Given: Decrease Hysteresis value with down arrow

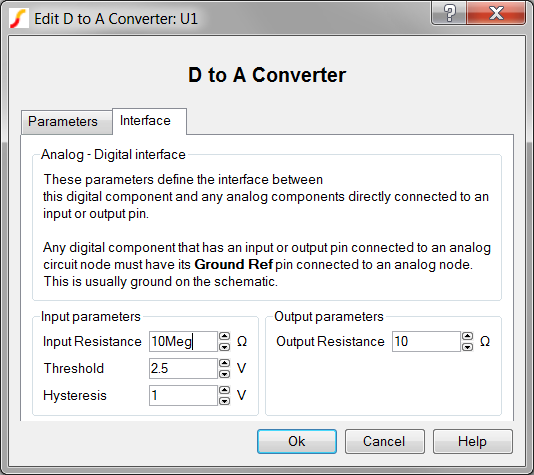Looking at the screenshot, I should click(224, 400).
